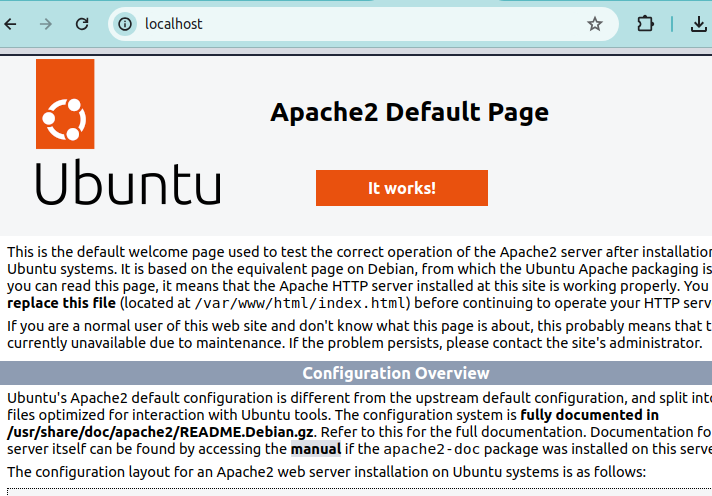Open the Downloads icon
712x496 pixels.
(x=699, y=24)
